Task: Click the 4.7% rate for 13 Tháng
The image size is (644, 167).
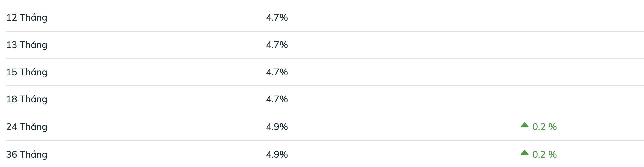Action: [277, 45]
